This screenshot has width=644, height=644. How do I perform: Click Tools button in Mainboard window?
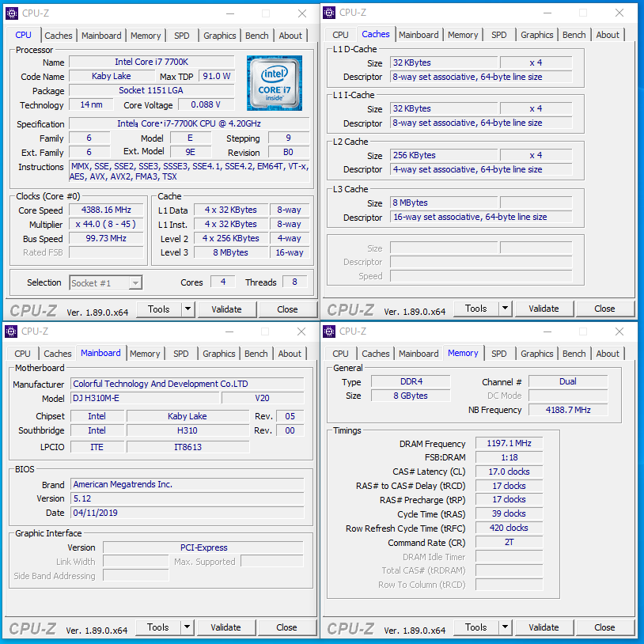(158, 627)
